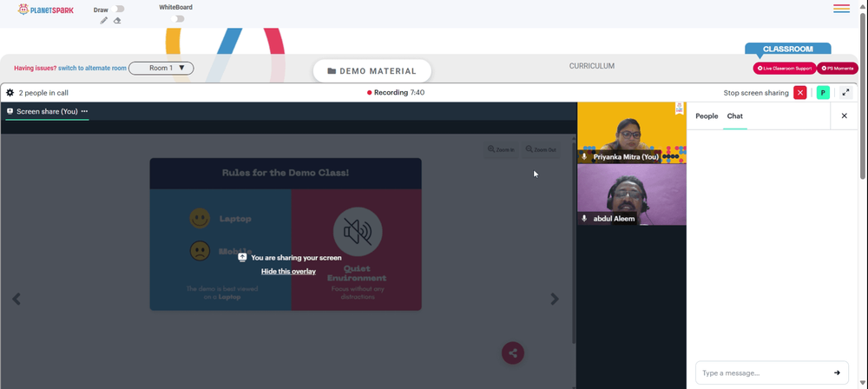
Task: Close the chat side panel
Action: coord(845,115)
